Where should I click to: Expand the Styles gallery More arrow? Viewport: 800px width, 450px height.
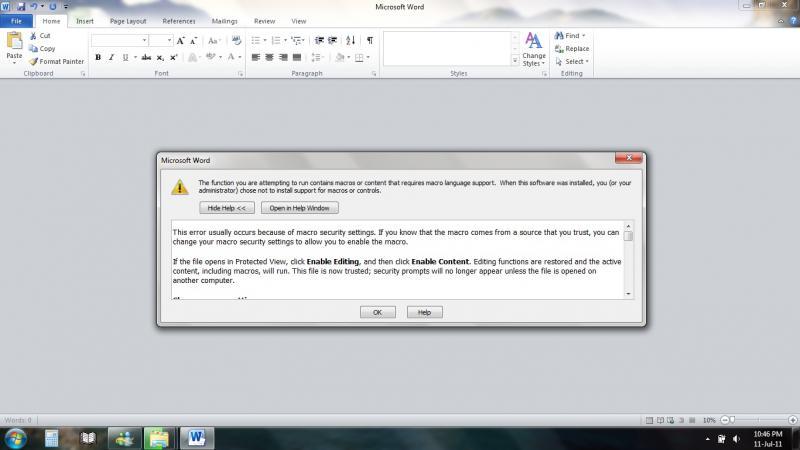pos(515,61)
